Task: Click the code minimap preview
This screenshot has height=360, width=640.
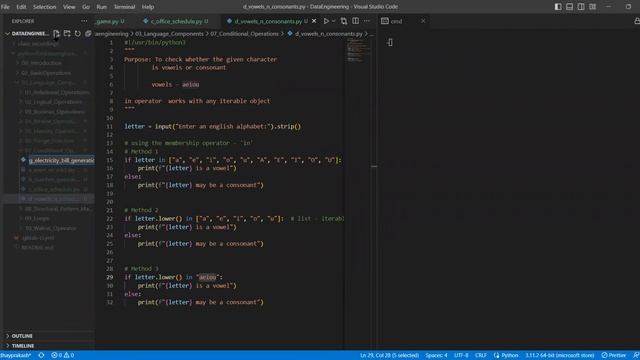Action: click(358, 50)
